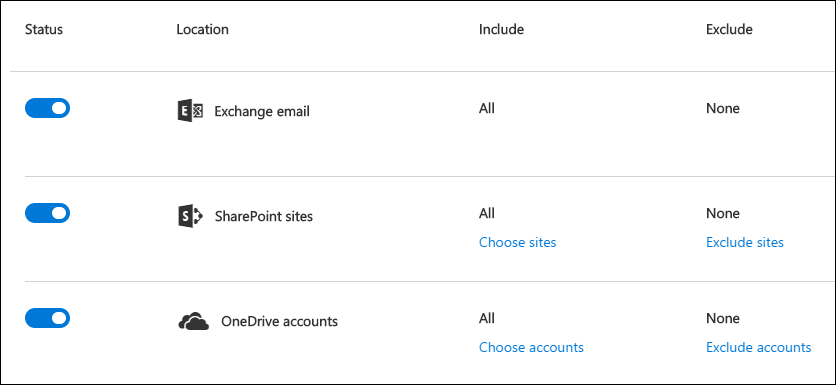Viewport: 836px width, 385px height.
Task: Select the Choose accounts link
Action: coord(531,347)
